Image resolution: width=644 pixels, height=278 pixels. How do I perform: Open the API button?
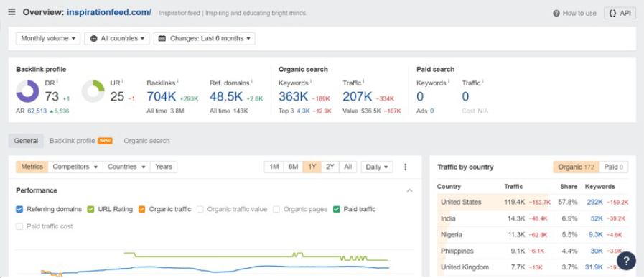[620, 13]
